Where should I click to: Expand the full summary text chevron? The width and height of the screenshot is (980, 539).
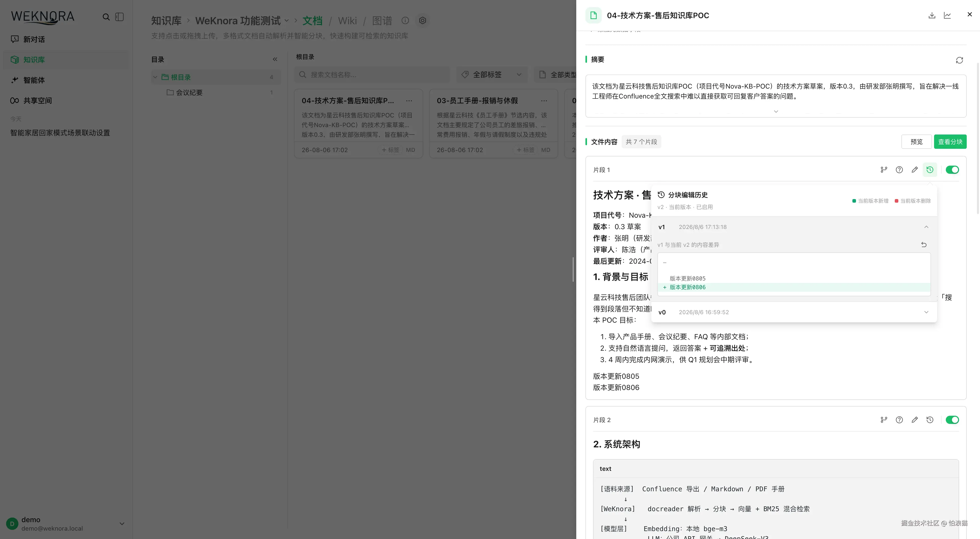point(776,112)
